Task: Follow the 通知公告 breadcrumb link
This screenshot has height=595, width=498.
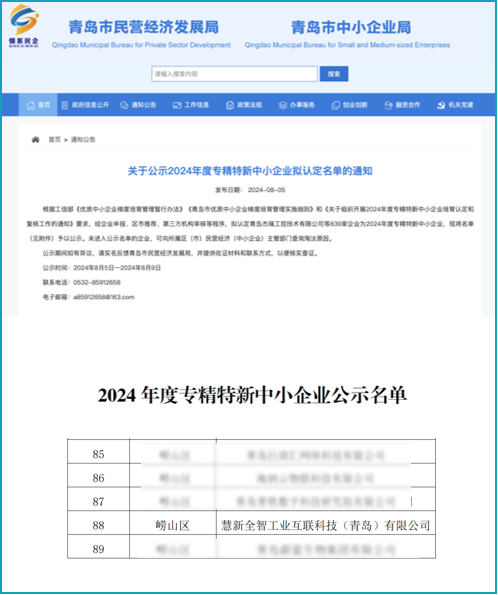Action: (x=83, y=139)
